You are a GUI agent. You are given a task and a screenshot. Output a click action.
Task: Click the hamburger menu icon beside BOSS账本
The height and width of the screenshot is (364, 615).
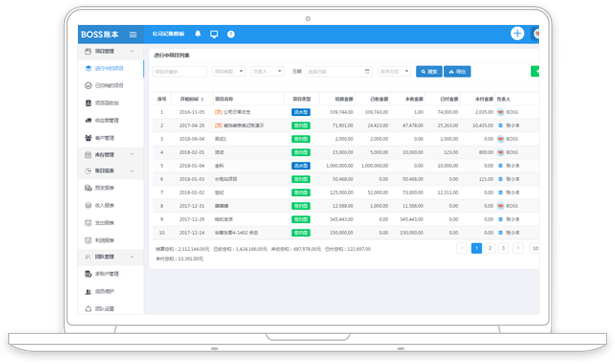tap(133, 35)
